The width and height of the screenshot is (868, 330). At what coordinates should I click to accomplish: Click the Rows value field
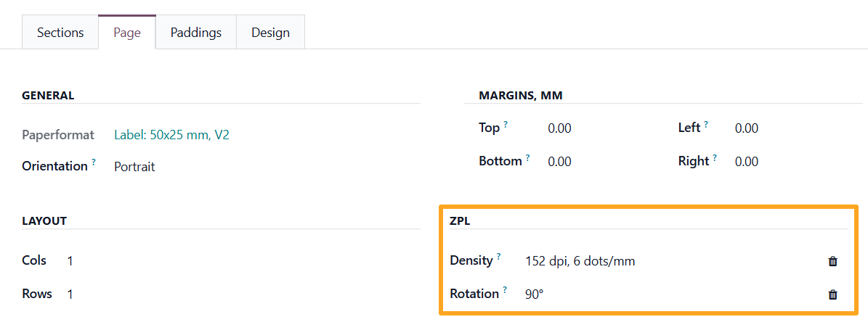[x=70, y=294]
